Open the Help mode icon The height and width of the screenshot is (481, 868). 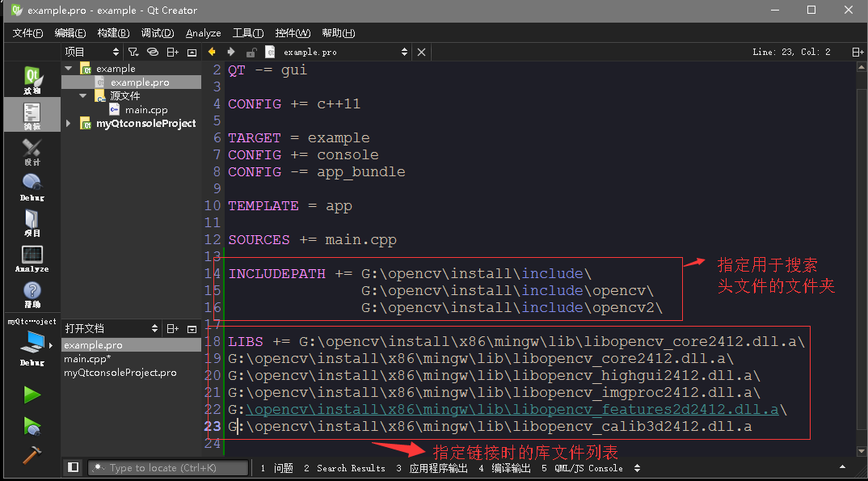(32, 294)
